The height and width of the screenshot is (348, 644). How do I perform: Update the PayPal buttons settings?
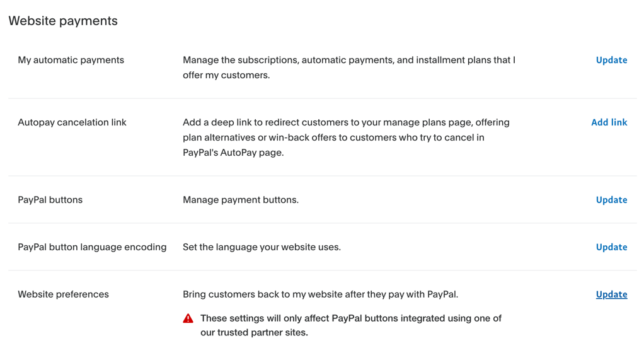click(612, 200)
